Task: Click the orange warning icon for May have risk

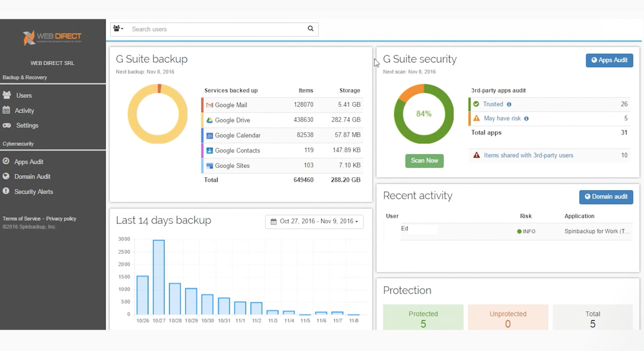Action: [476, 118]
